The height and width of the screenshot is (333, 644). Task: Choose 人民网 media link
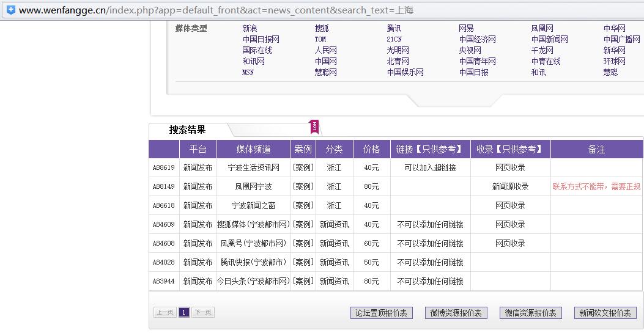tap(326, 51)
